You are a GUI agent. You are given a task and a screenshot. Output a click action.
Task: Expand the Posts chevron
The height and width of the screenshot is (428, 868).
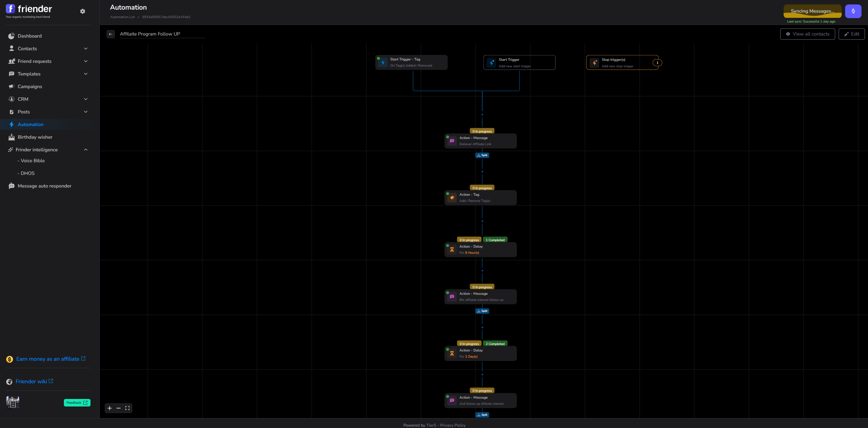pyautogui.click(x=86, y=112)
